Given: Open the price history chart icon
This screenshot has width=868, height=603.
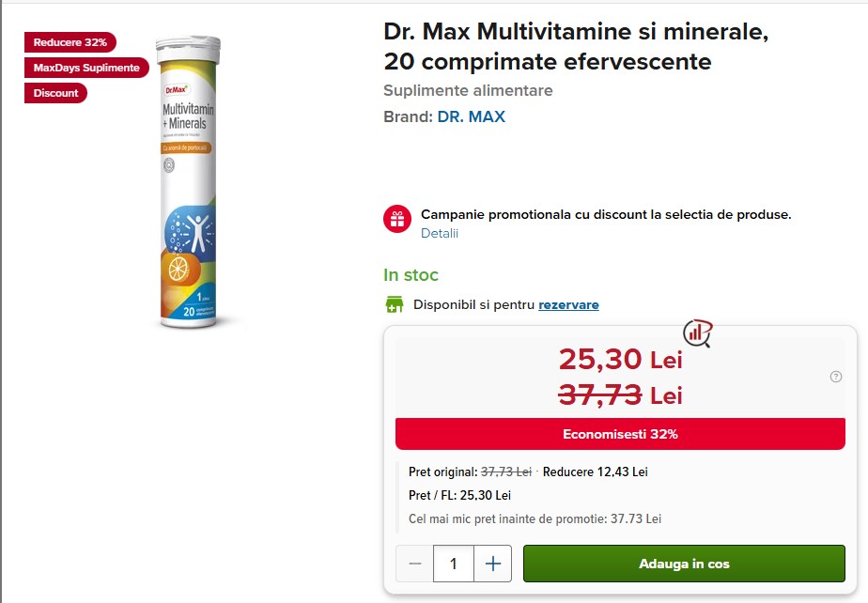Looking at the screenshot, I should click(x=698, y=332).
